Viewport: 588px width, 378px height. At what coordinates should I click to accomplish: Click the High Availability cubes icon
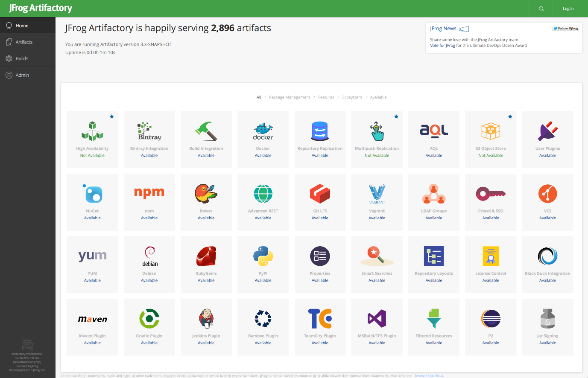(x=92, y=131)
